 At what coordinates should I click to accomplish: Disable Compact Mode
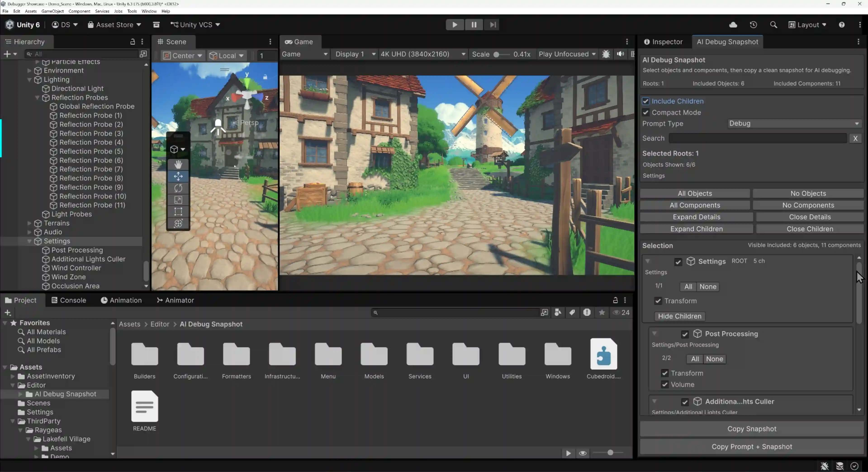point(646,113)
